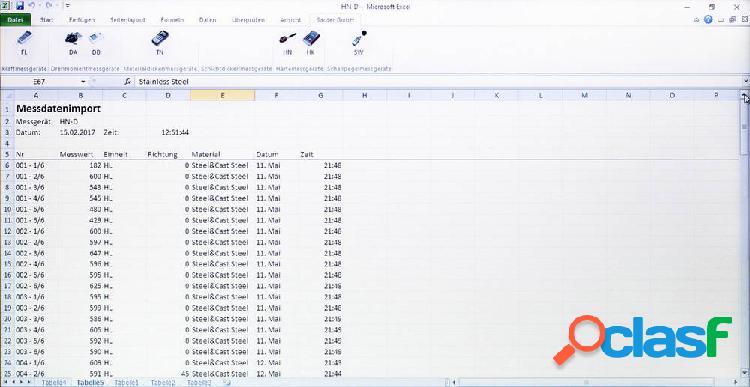Open the Undo history dropdown arrow

coord(39,6)
